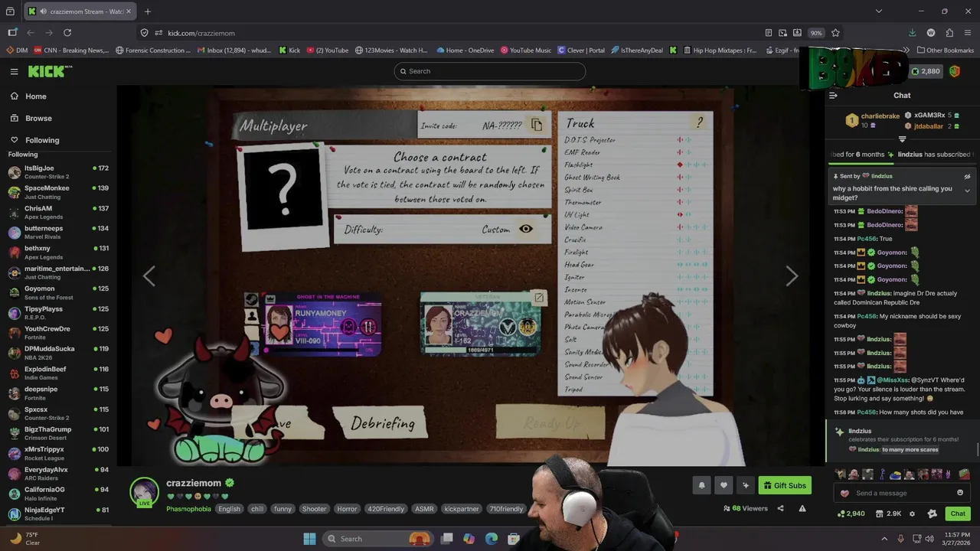980x551 pixels.
Task: Click the ASMR tag
Action: coord(424,509)
